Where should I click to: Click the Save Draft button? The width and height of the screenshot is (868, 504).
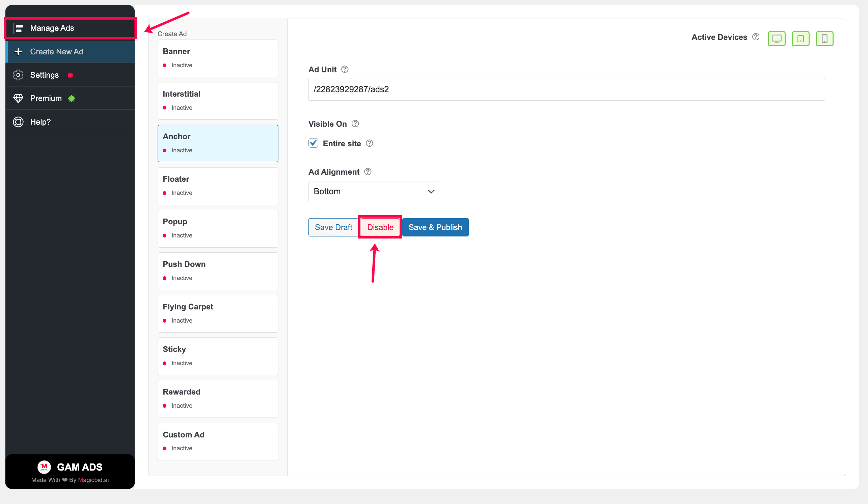333,228
